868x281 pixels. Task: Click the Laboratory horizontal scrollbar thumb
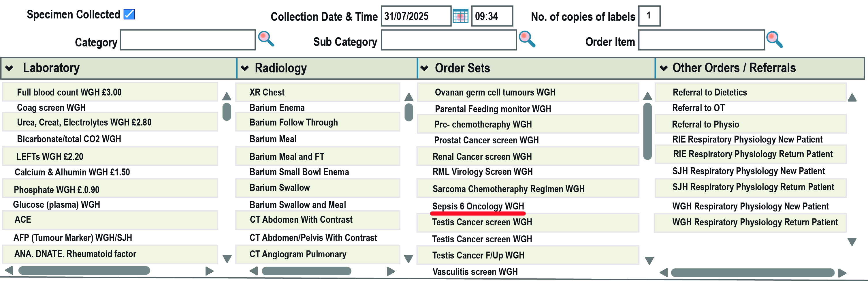pos(84,270)
